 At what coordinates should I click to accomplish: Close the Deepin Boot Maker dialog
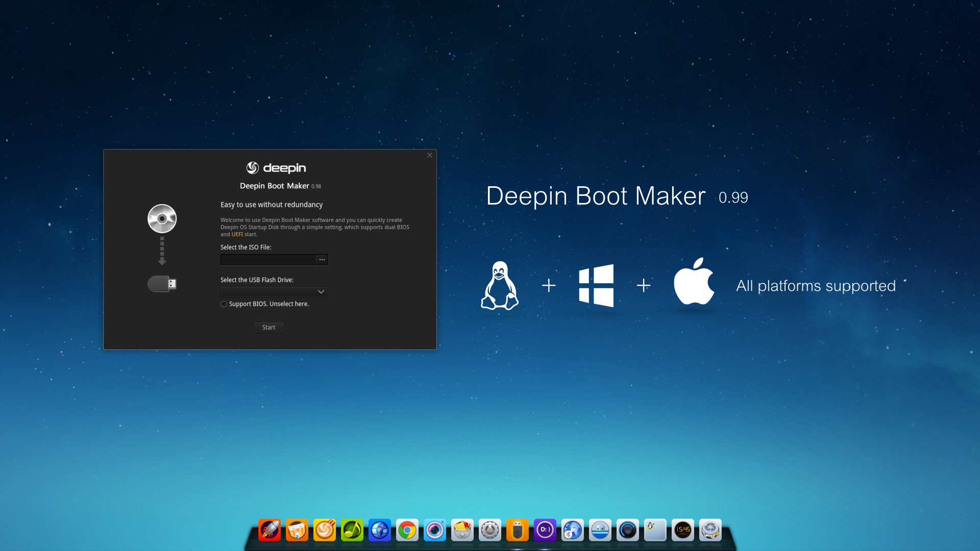430,155
